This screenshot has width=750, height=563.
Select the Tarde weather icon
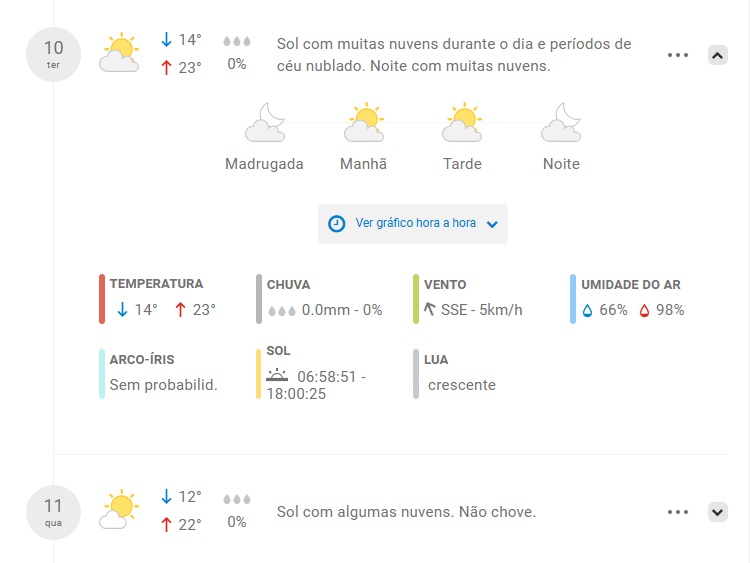[462, 122]
